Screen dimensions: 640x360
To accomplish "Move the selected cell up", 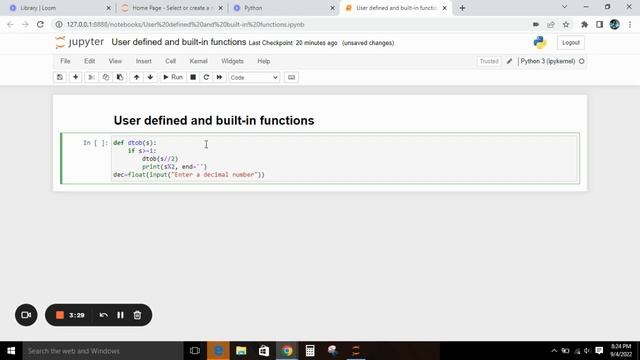I will [136, 77].
